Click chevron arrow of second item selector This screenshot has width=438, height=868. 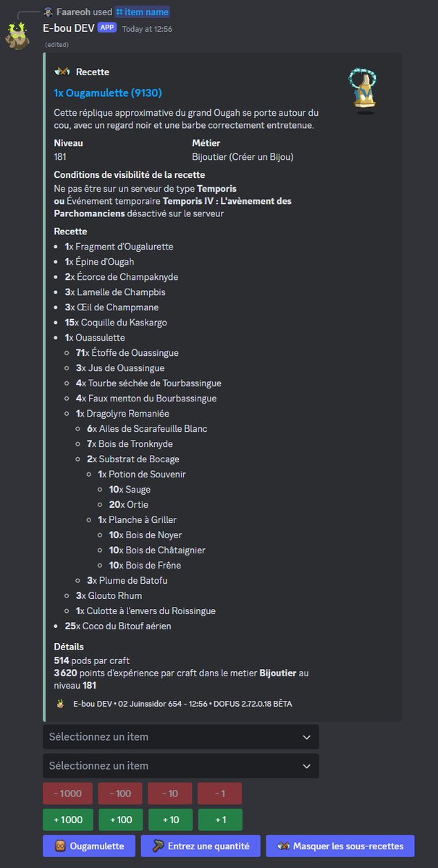(306, 765)
